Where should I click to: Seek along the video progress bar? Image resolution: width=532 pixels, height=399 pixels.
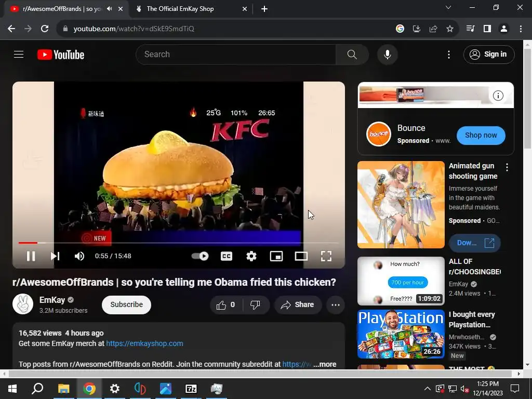[179, 243]
